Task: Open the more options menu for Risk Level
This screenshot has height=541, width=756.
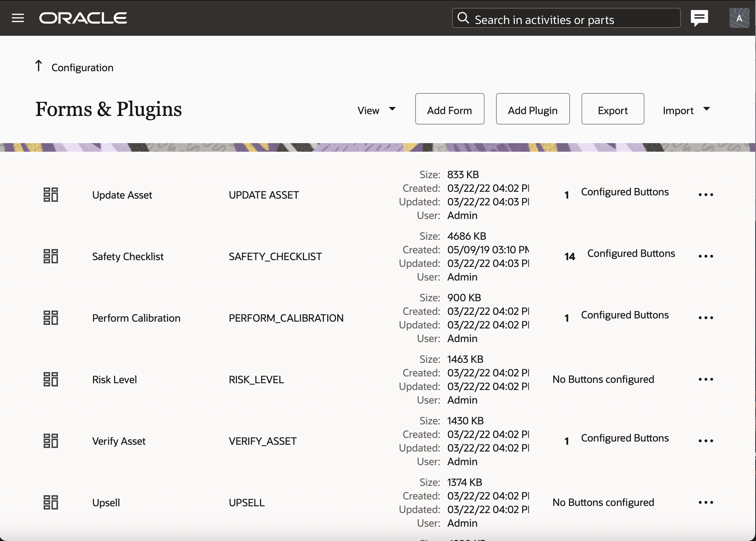Action: coord(706,379)
